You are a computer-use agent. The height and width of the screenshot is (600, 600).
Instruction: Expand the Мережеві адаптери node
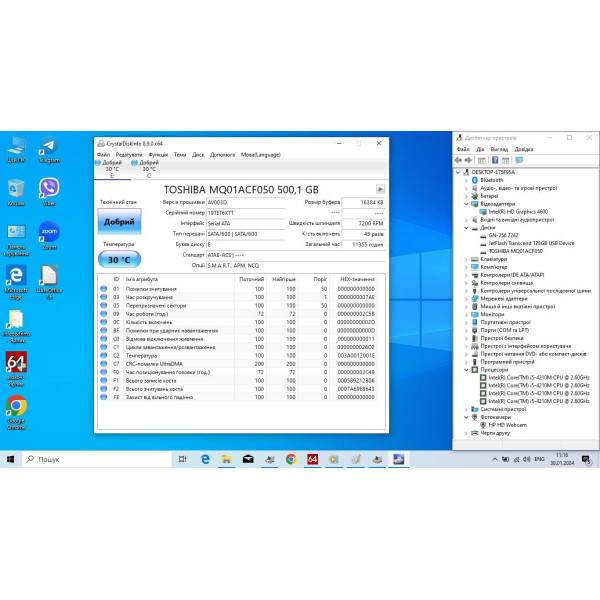click(x=466, y=299)
